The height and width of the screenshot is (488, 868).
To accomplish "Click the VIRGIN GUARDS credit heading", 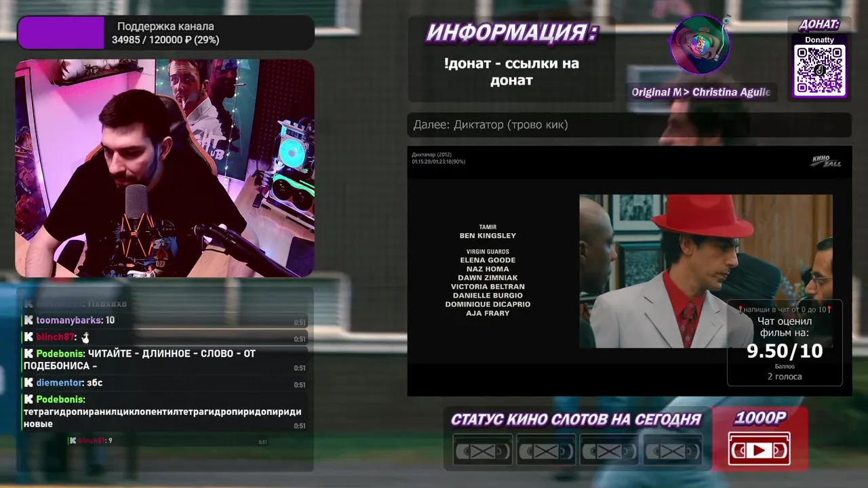I will pos(488,251).
